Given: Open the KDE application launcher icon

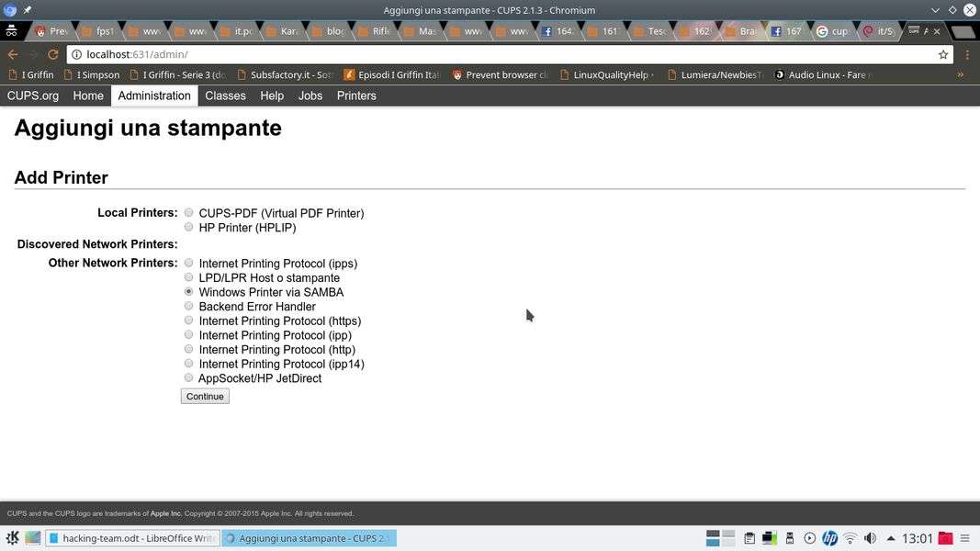Looking at the screenshot, I should (12, 538).
